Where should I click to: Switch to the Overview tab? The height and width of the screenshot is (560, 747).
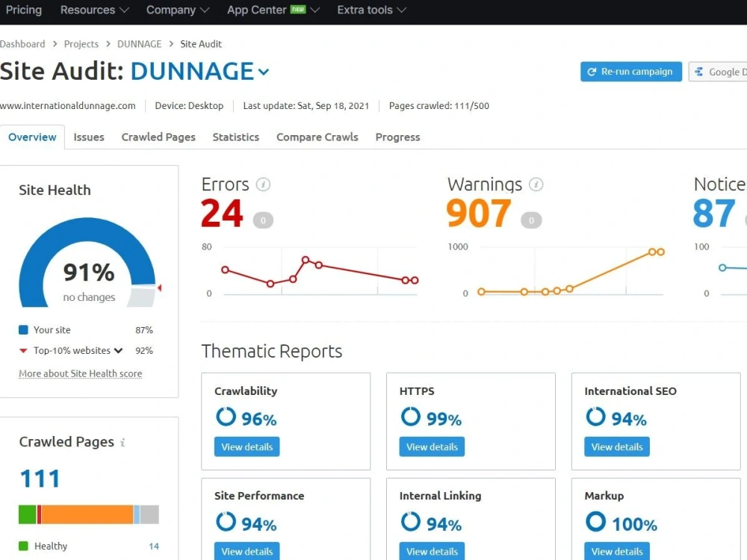[x=32, y=137]
